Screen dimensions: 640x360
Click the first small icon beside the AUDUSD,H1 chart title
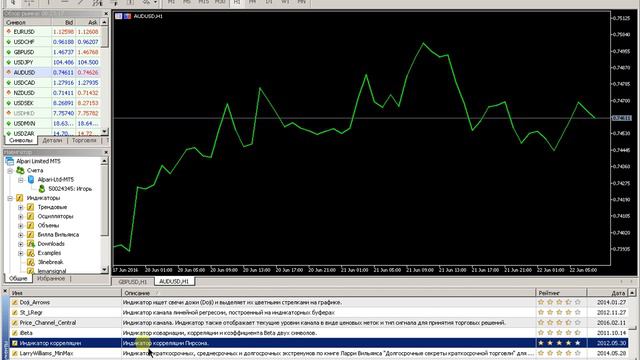[118, 16]
